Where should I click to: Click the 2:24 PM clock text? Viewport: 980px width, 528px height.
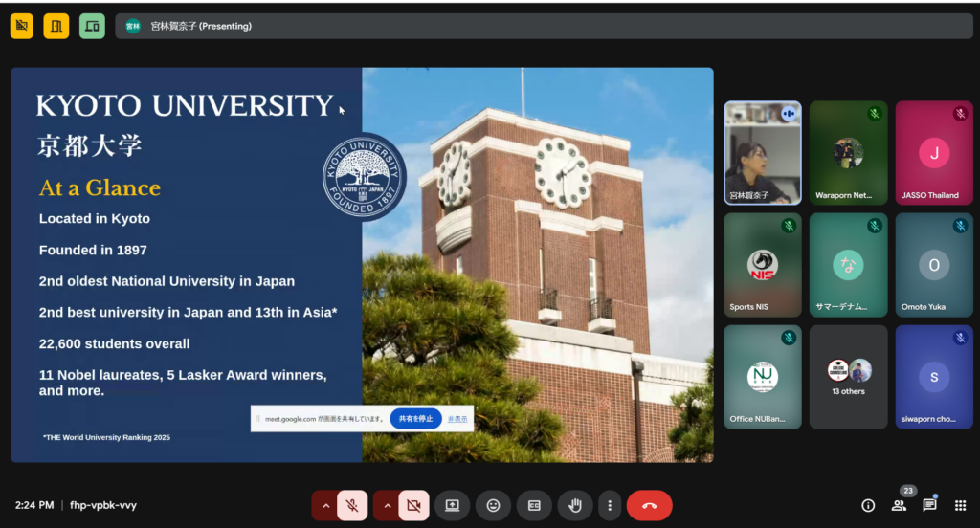(x=34, y=505)
